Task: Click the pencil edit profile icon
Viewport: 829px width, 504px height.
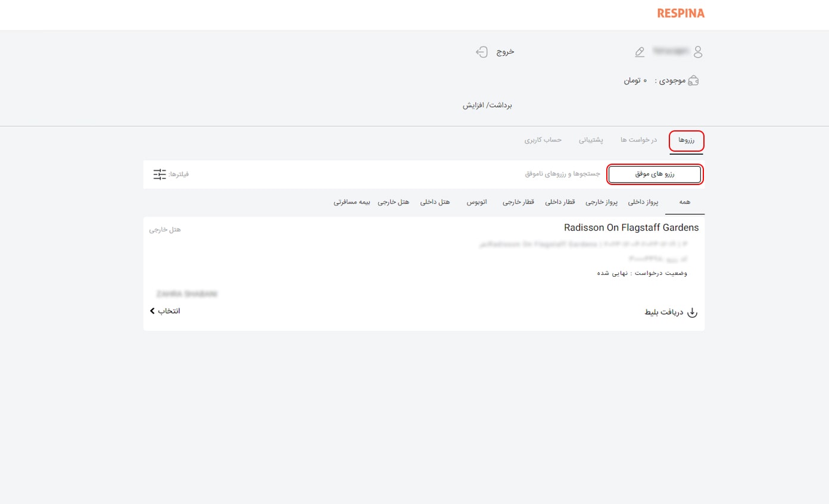Action: (x=640, y=52)
